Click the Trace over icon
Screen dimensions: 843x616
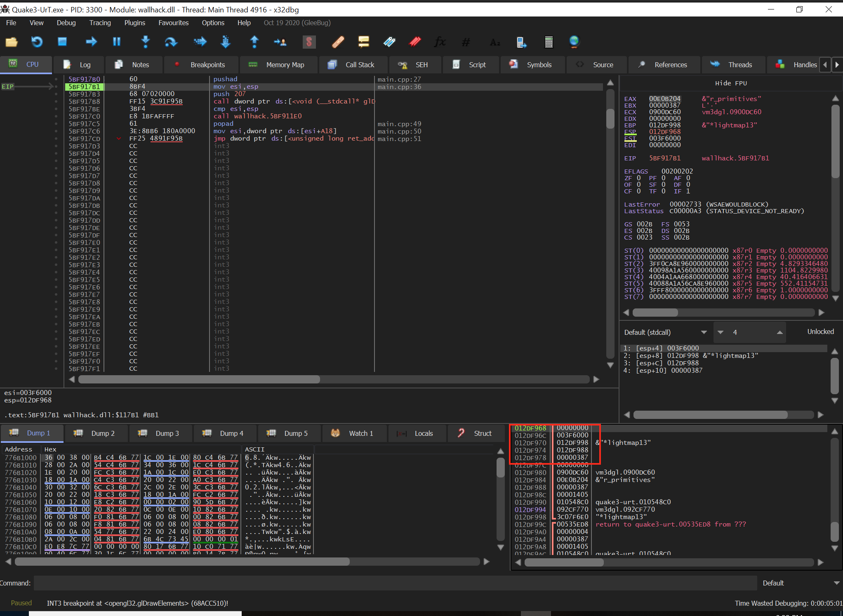click(226, 42)
